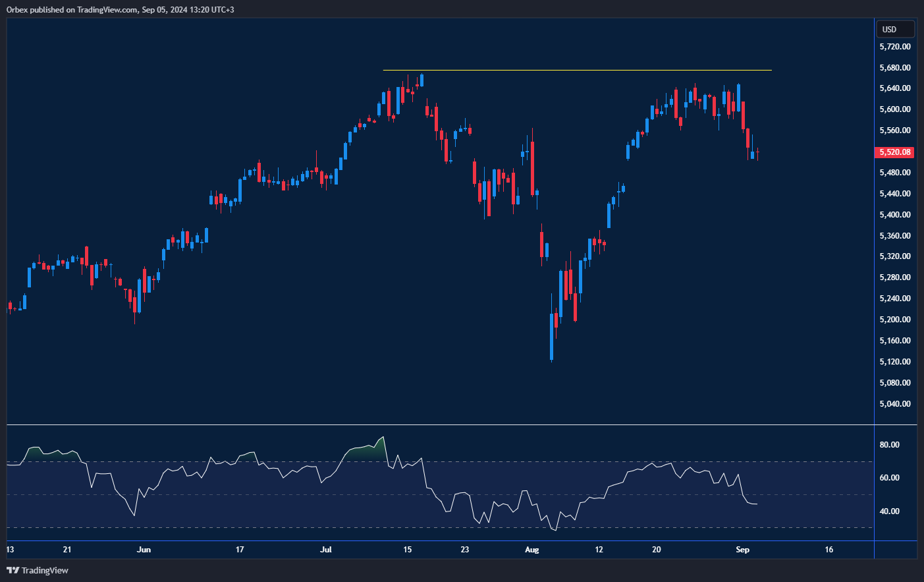Select the Jul label on the time axis
This screenshot has height=582, width=924.
(x=326, y=549)
